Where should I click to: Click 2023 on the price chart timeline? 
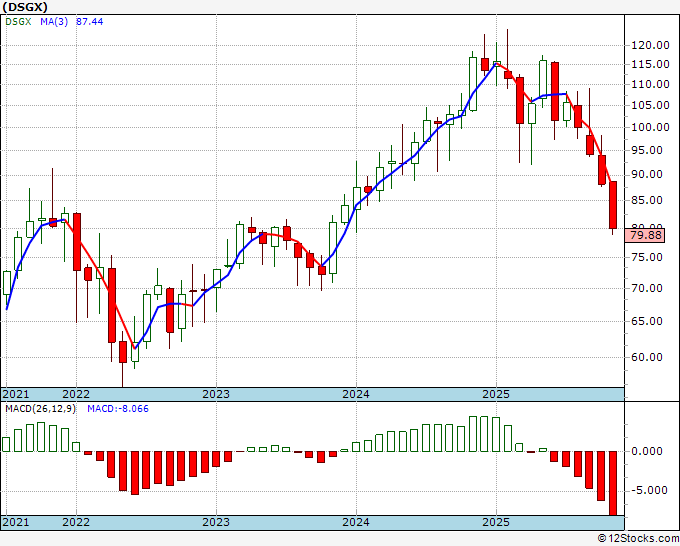point(216,394)
